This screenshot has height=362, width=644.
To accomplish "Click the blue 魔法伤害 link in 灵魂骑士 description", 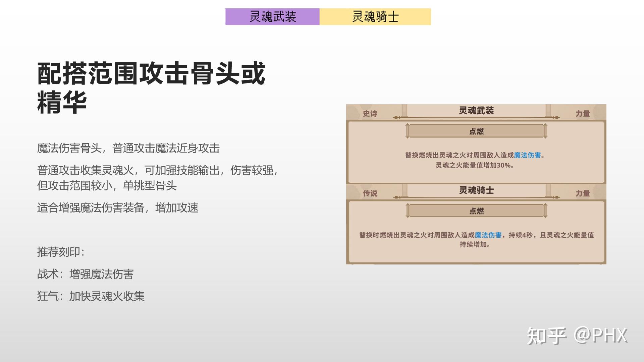I will (x=488, y=235).
